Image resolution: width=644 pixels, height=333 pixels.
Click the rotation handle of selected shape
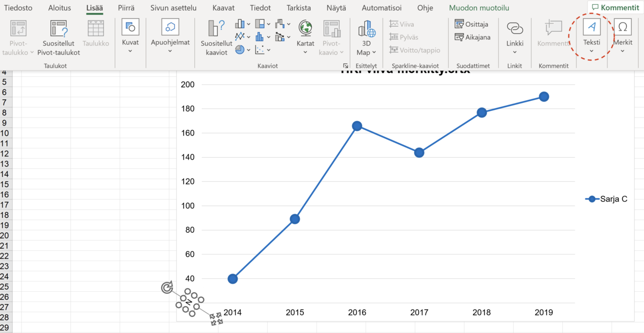coord(167,288)
